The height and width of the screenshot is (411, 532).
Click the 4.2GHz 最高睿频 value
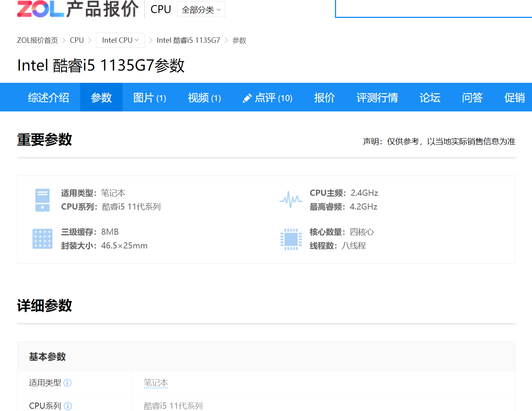364,207
